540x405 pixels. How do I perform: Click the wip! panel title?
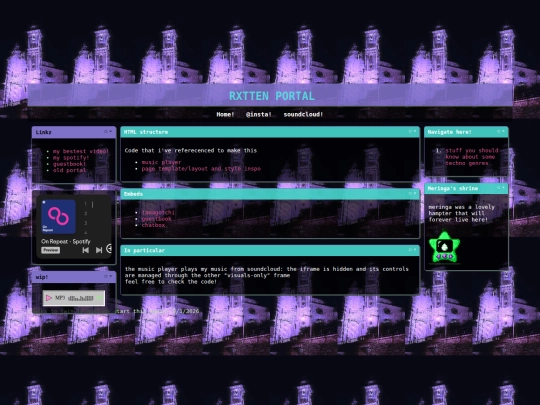tap(42, 277)
